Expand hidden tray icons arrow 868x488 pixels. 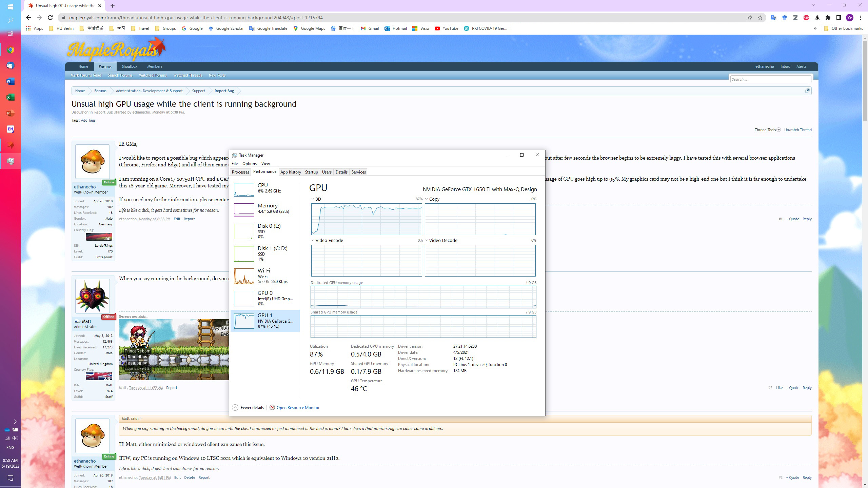15,422
